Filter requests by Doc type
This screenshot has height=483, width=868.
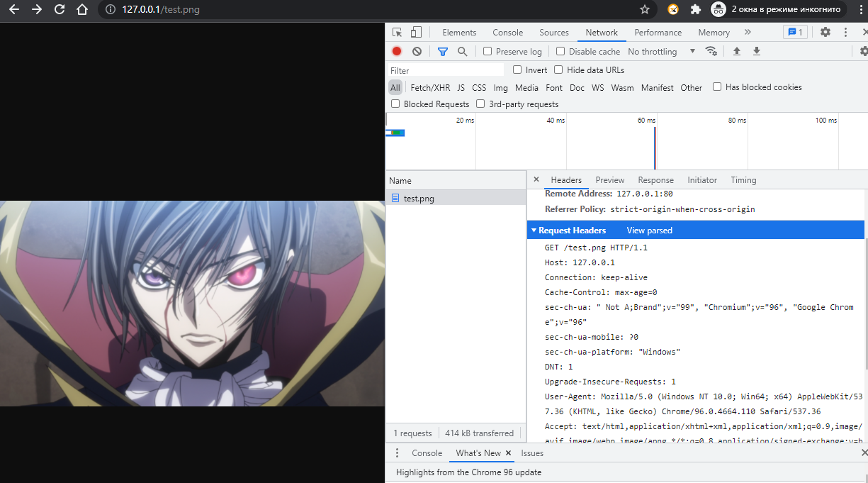(577, 88)
